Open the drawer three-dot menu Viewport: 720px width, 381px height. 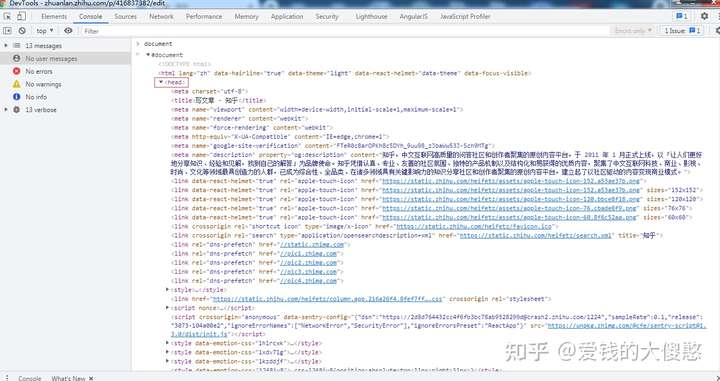tap(6, 377)
